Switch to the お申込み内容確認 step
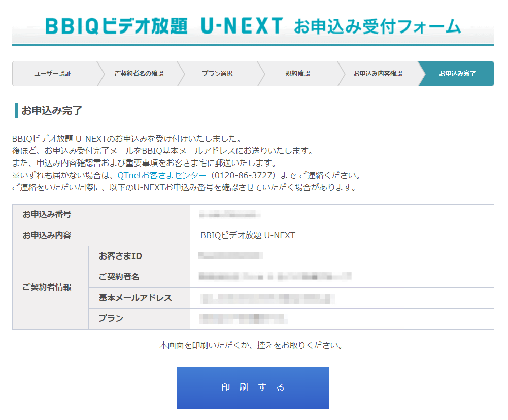Viewport: 508px width, 420px height. click(x=378, y=74)
